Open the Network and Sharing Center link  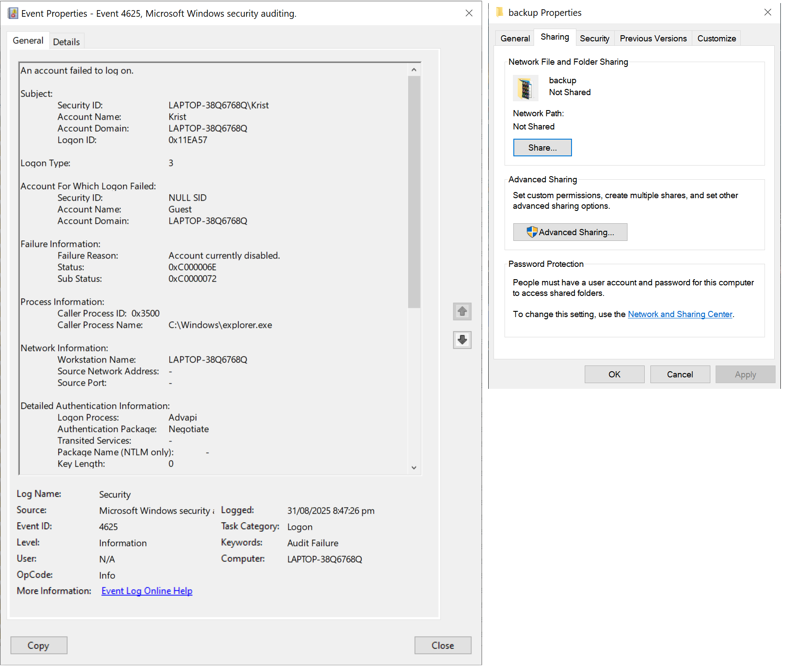click(680, 314)
